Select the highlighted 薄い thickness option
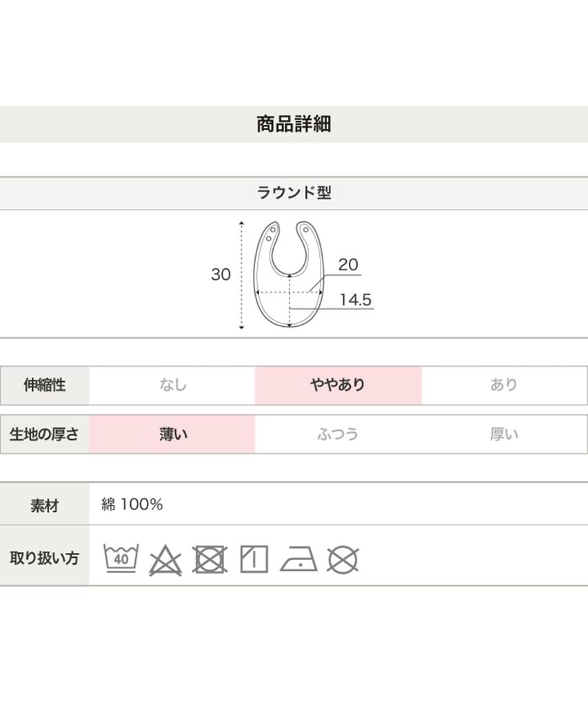This screenshot has width=588, height=706. [x=172, y=434]
